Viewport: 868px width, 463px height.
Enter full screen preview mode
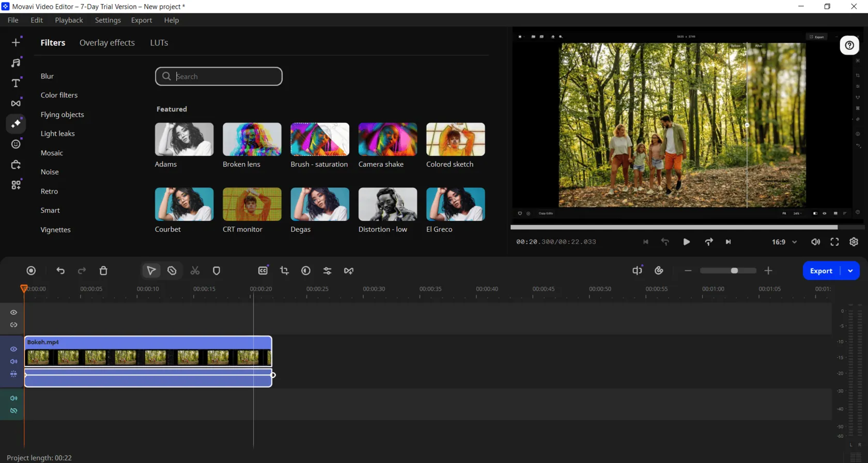[834, 242]
